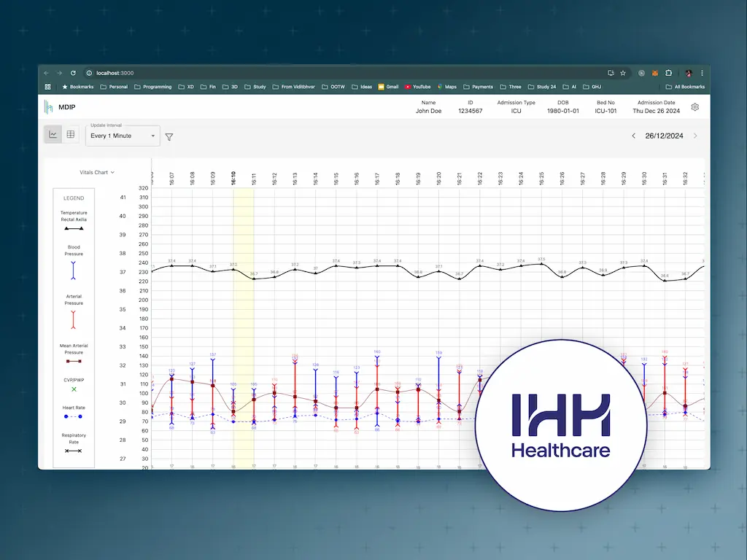Switch to the line chart view
747x560 pixels.
[x=53, y=135]
